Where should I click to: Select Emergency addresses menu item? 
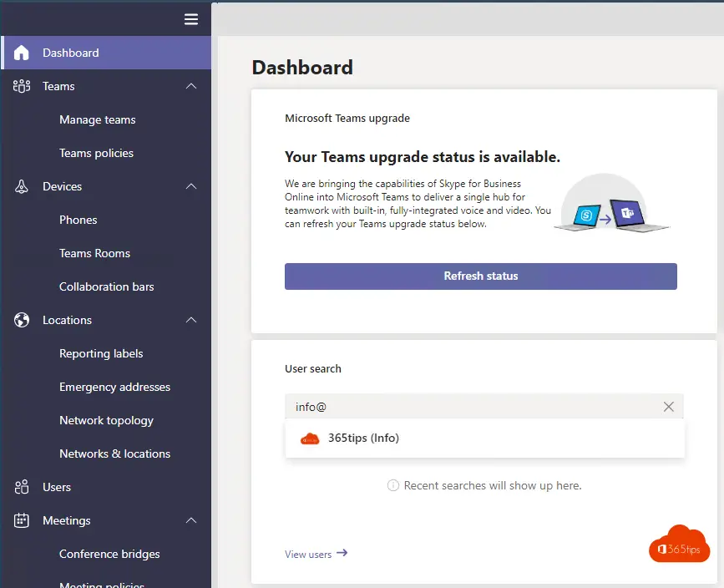pyautogui.click(x=114, y=387)
